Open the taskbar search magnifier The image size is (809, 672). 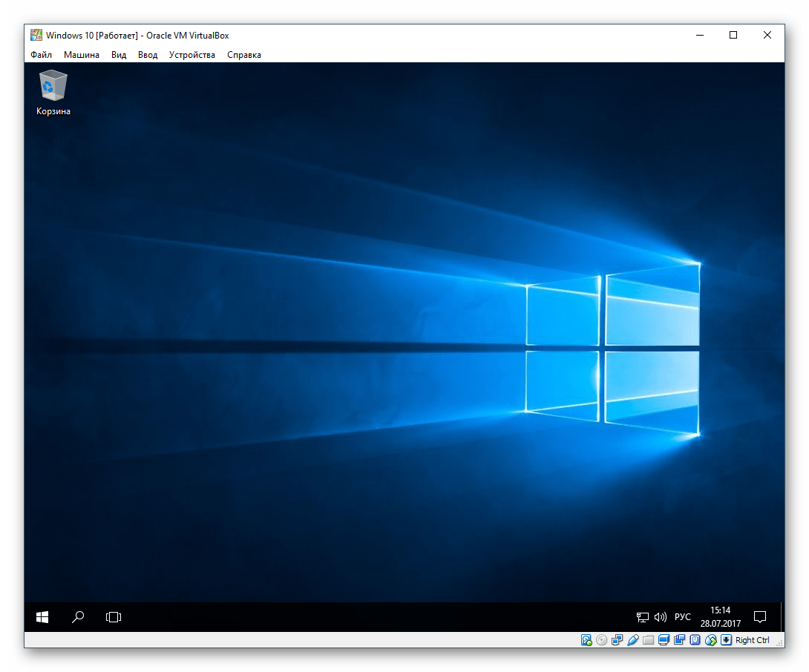pyautogui.click(x=78, y=617)
